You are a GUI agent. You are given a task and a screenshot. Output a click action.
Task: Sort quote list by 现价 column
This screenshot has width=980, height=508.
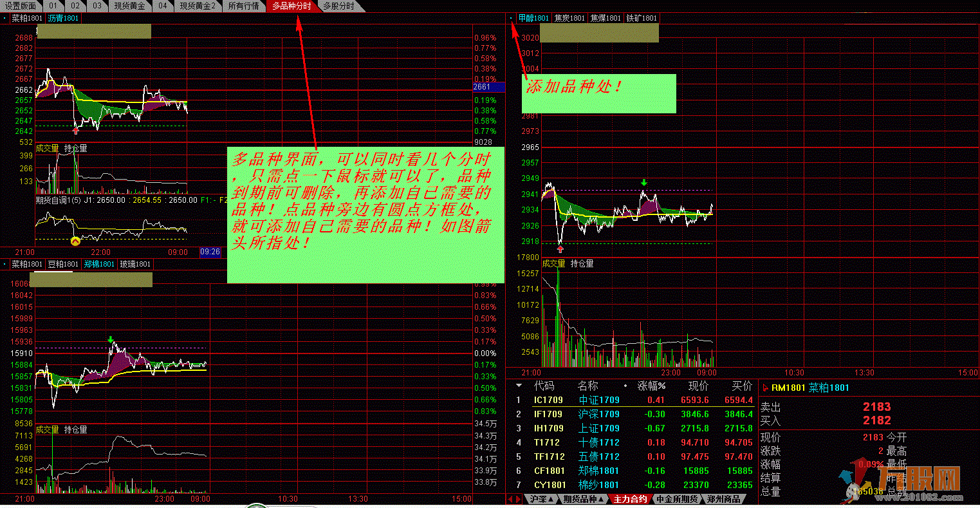click(x=698, y=386)
